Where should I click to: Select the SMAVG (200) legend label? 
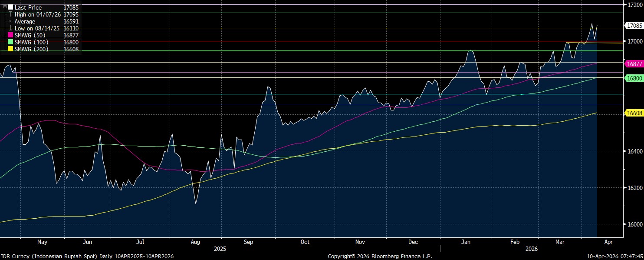tap(31, 50)
